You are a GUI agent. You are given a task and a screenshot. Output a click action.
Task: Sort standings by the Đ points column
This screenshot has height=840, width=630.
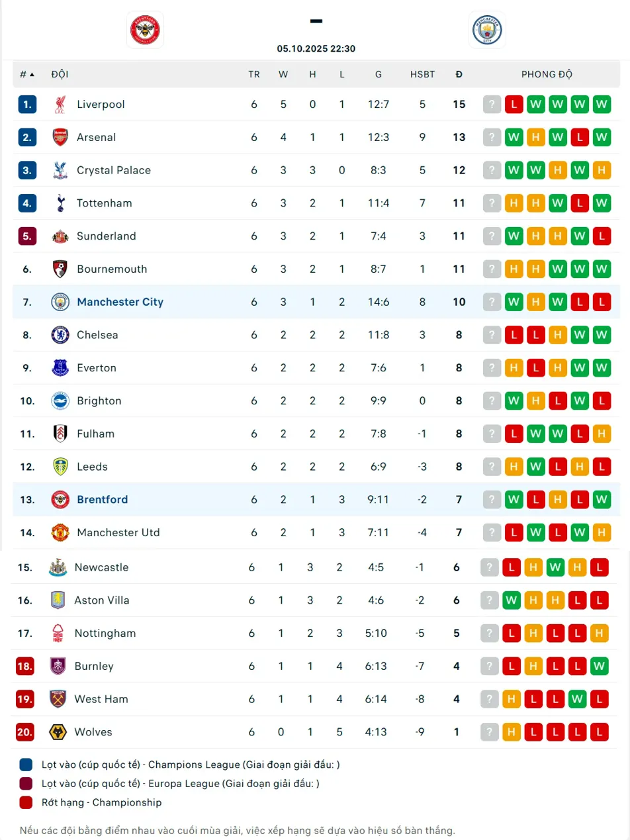459,74
